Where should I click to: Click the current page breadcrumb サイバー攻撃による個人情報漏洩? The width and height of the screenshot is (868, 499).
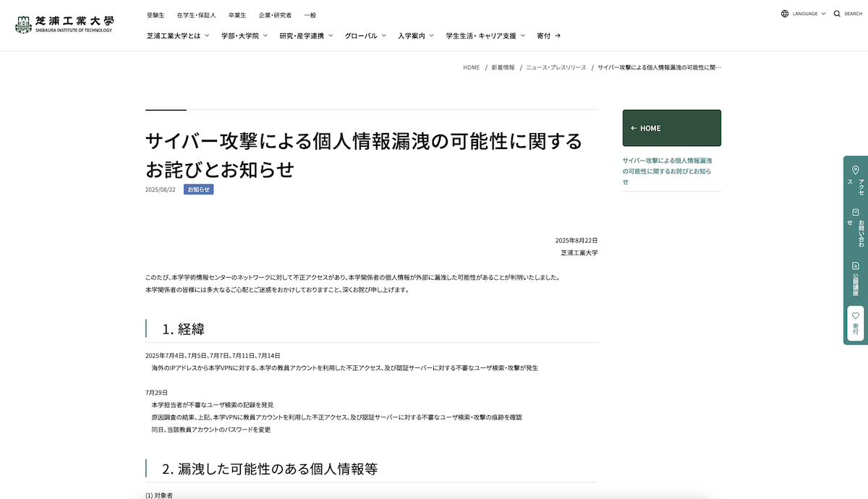pos(659,67)
